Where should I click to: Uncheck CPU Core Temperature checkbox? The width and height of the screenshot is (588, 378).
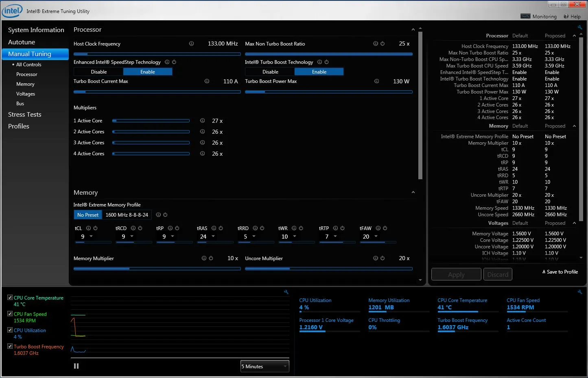[x=10, y=298]
